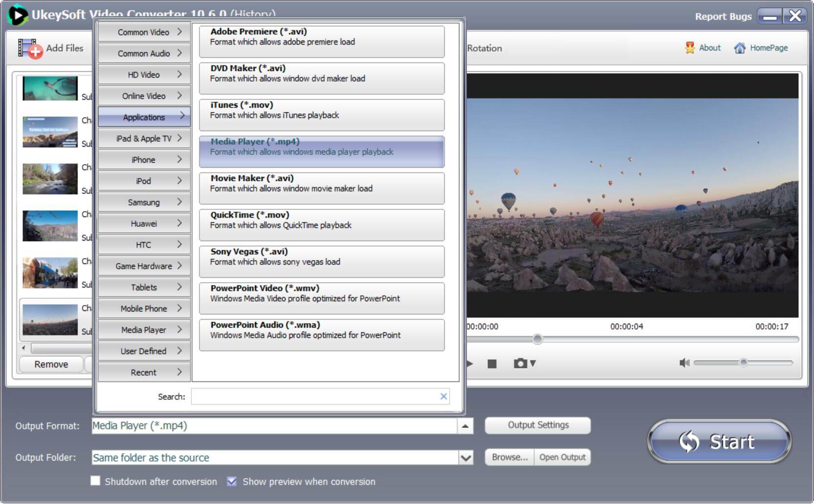This screenshot has width=814, height=504.
Task: Choose Sony Vegas (*.avi) format
Action: 322,262
